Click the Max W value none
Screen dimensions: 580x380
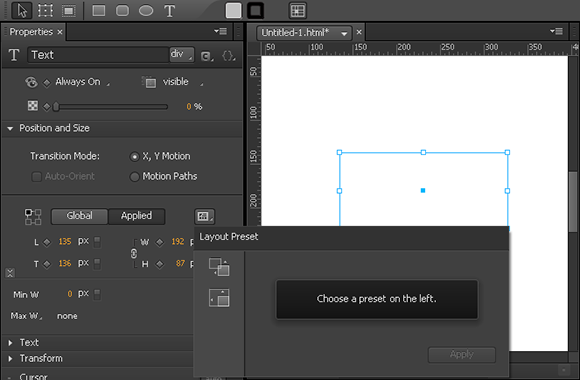(x=67, y=316)
